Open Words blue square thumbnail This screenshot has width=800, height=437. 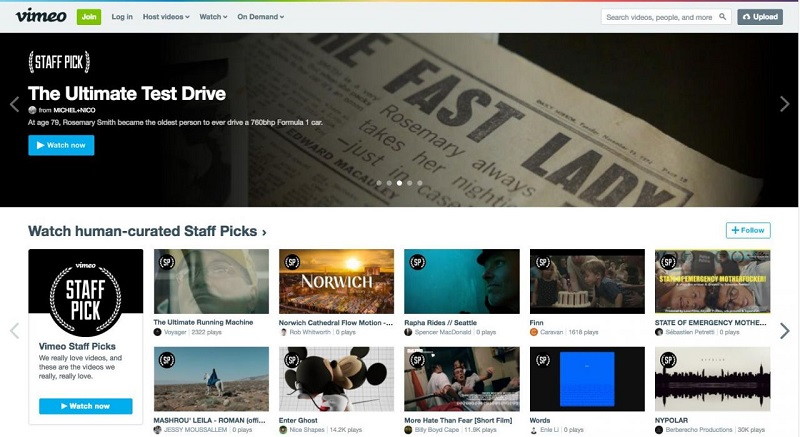[587, 379]
